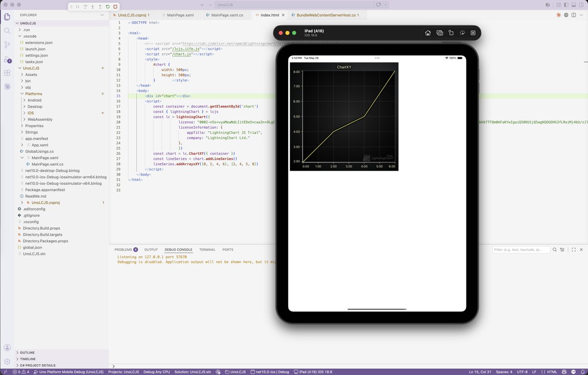Open the Accounts icon in activity bar
This screenshot has width=588, height=375.
[7, 348]
